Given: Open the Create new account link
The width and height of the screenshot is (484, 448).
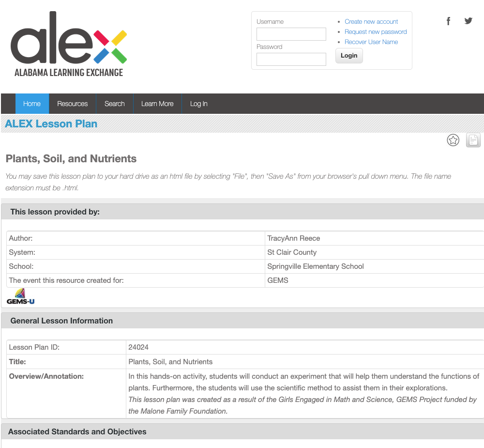Looking at the screenshot, I should click(371, 22).
